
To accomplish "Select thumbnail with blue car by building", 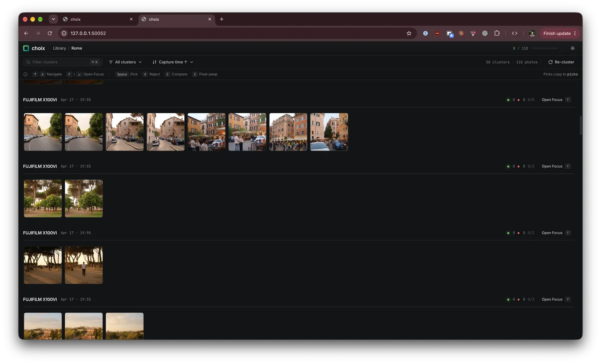I will [329, 132].
